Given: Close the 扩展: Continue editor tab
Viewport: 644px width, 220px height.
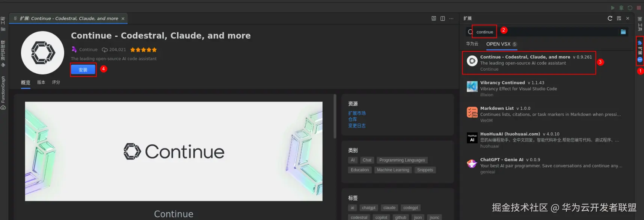Looking at the screenshot, I should 123,18.
